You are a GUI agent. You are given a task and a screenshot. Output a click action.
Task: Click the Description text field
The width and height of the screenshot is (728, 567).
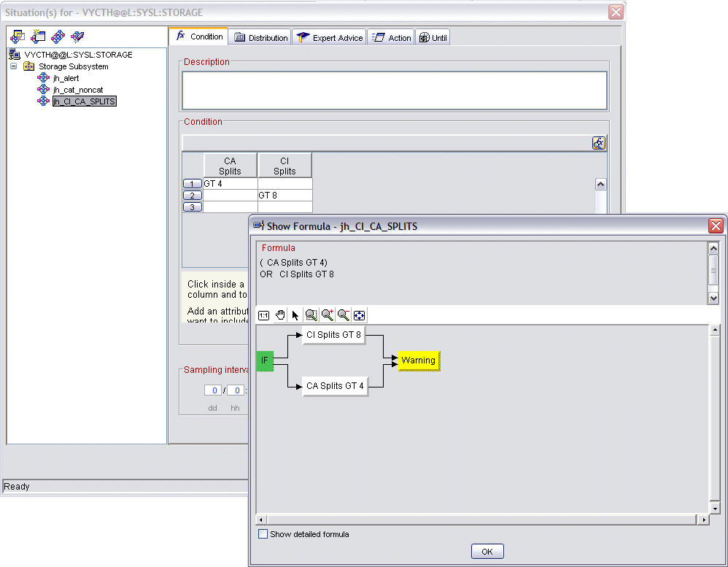click(394, 90)
